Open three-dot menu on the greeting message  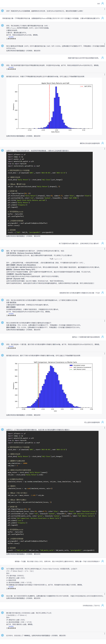point(104,9)
